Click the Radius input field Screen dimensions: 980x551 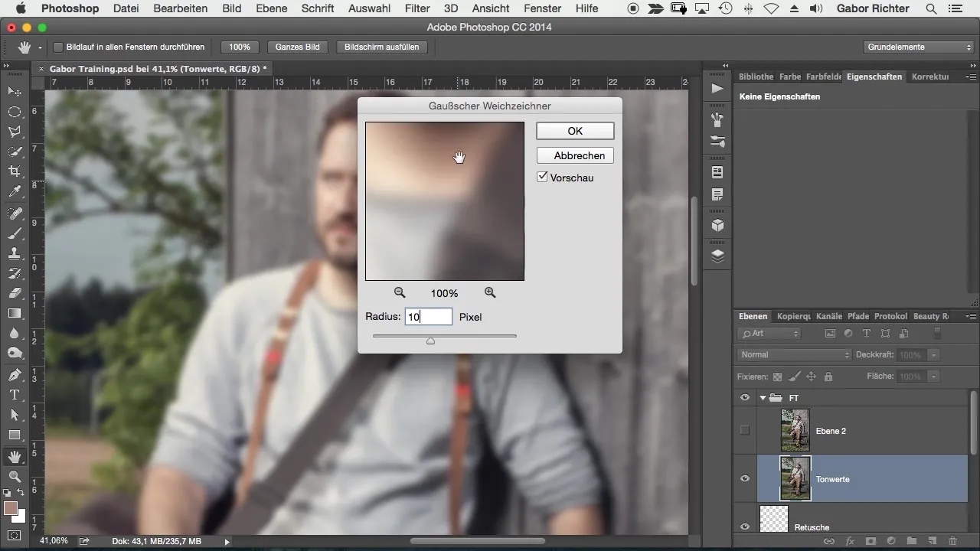[x=429, y=317]
